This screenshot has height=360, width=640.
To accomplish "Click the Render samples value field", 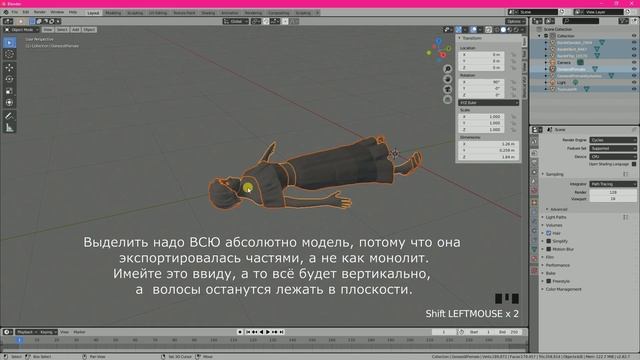I will [613, 192].
